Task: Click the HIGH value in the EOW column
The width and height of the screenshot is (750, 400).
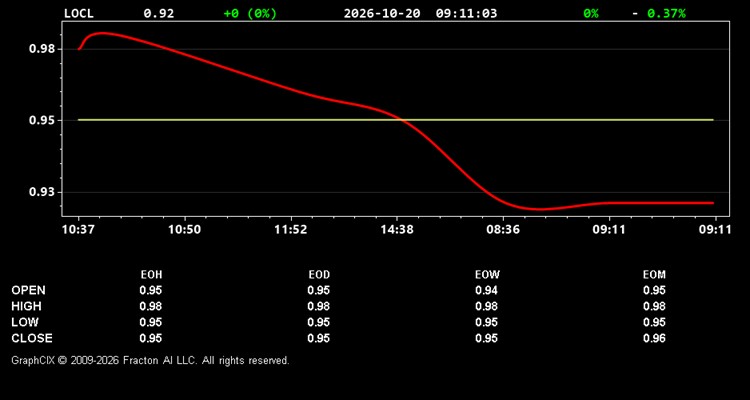Action: coord(486,306)
